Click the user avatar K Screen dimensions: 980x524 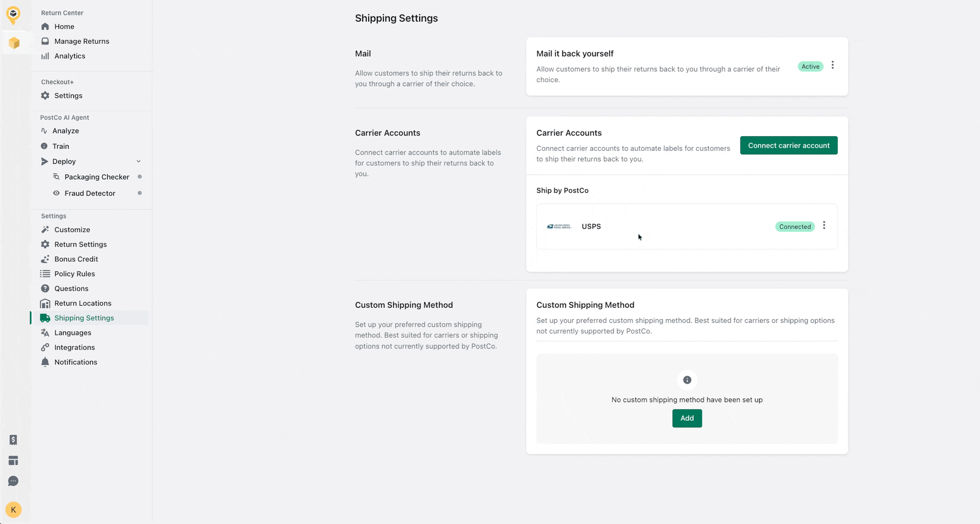tap(13, 510)
